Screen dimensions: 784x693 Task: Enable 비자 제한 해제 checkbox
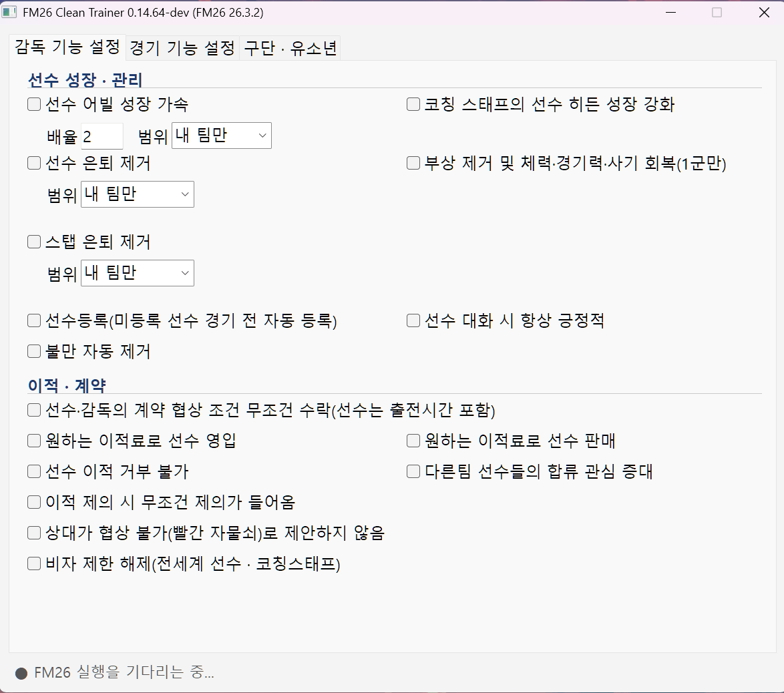click(34, 563)
